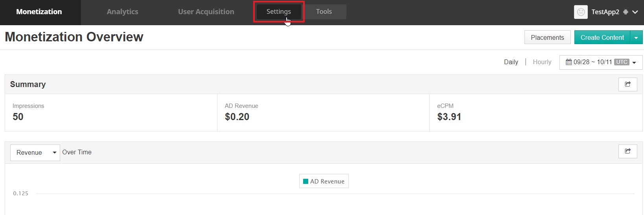Viewport: 644px width, 215px height.
Task: Open the Create Content dropdown arrow
Action: [x=636, y=38]
